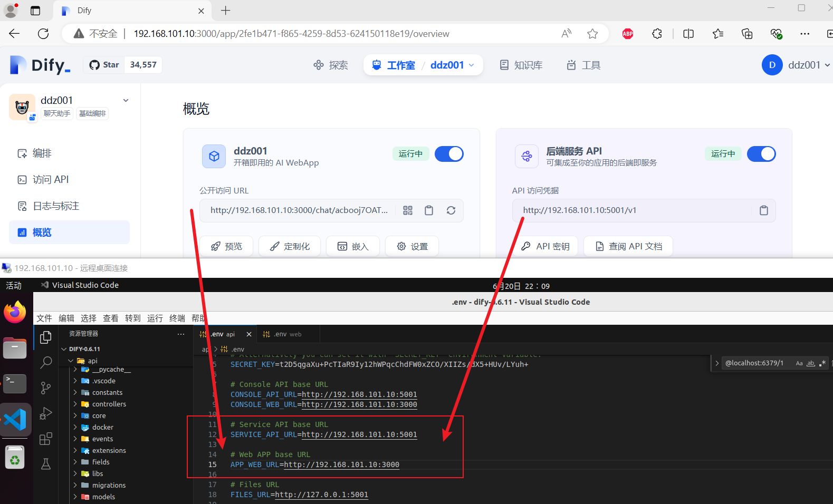Open VS Code 终端 menu
The width and height of the screenshot is (833, 504).
(177, 318)
